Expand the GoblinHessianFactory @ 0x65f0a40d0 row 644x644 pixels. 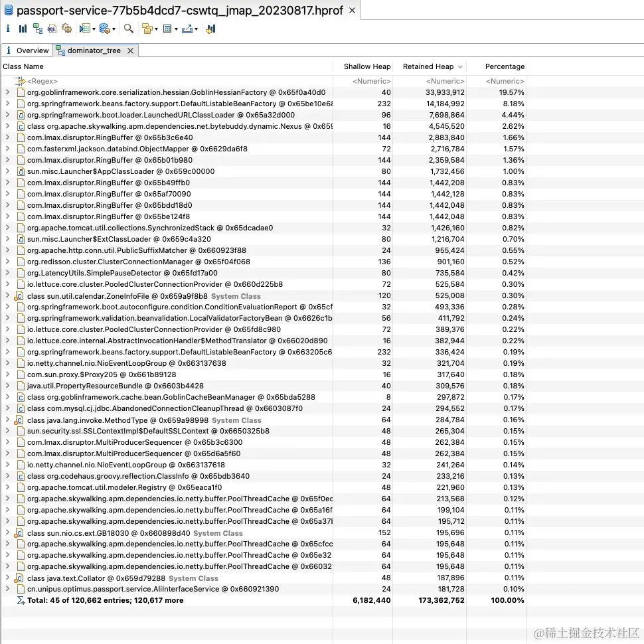[x=7, y=92]
